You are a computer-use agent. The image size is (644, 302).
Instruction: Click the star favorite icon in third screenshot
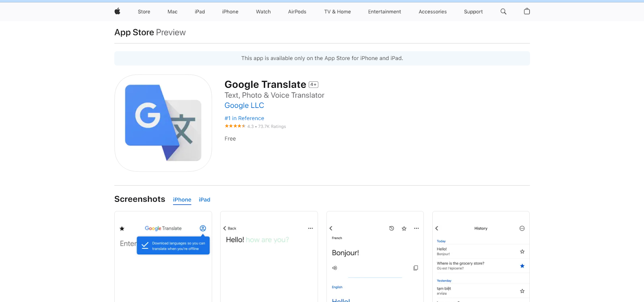404,228
